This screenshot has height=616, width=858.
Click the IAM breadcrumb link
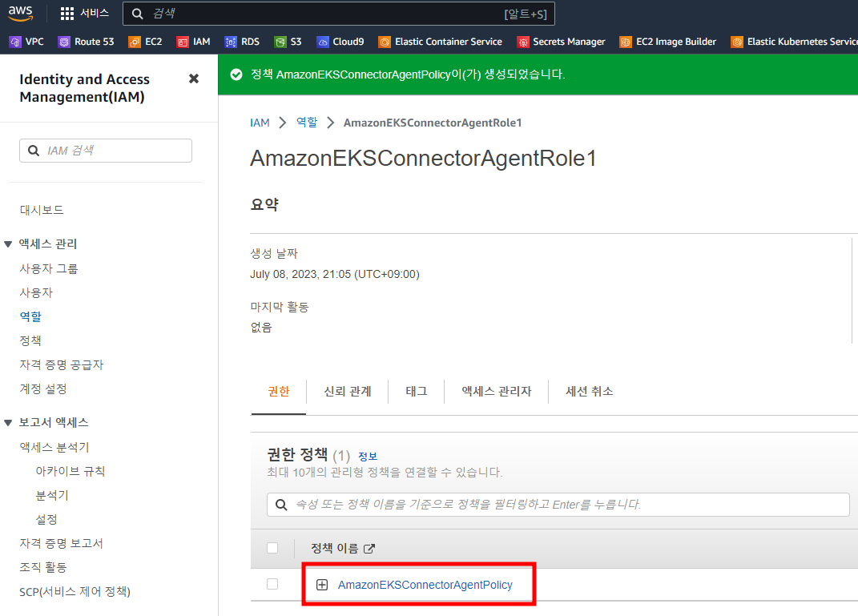[260, 123]
